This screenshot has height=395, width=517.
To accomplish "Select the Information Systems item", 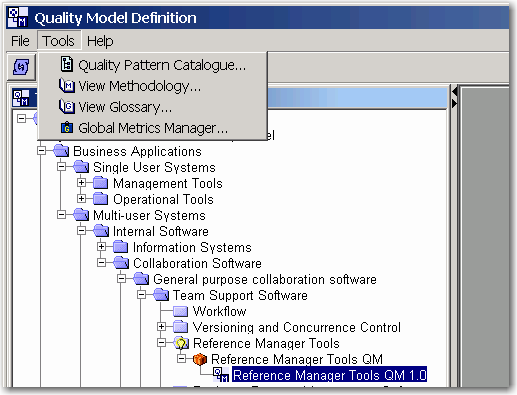I will [x=192, y=247].
